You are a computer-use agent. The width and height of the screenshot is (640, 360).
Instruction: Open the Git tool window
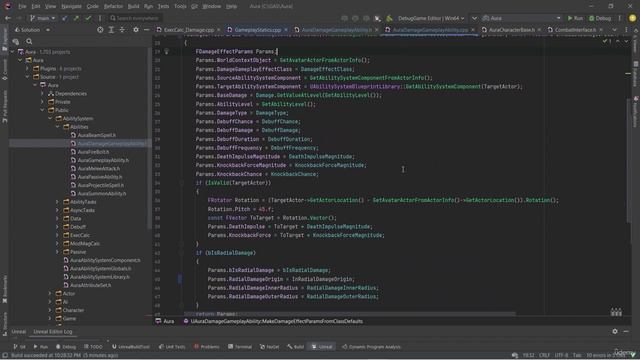(19, 347)
